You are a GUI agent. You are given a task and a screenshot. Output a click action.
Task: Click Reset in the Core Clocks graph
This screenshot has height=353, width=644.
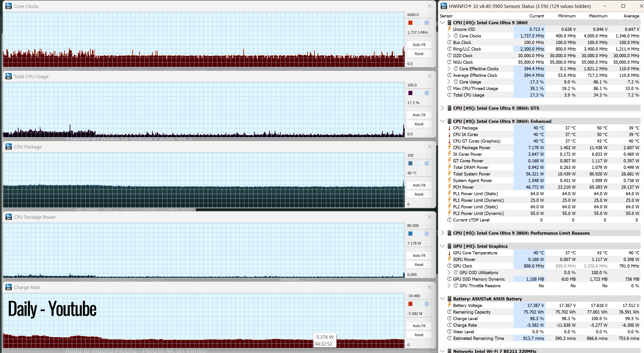click(419, 54)
